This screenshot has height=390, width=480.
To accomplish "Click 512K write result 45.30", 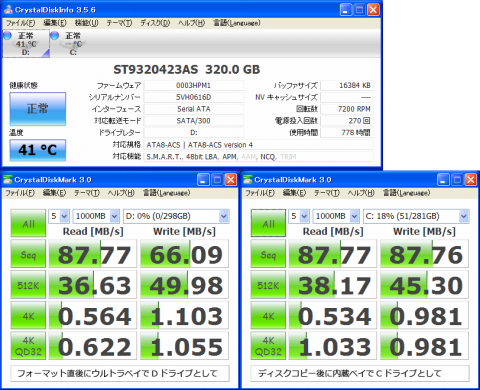I will [x=425, y=285].
